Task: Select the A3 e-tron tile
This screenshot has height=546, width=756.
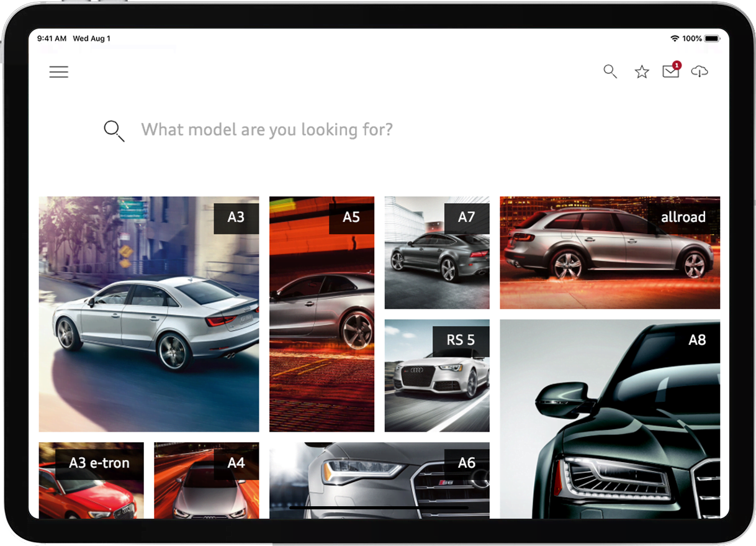Action: [91, 480]
